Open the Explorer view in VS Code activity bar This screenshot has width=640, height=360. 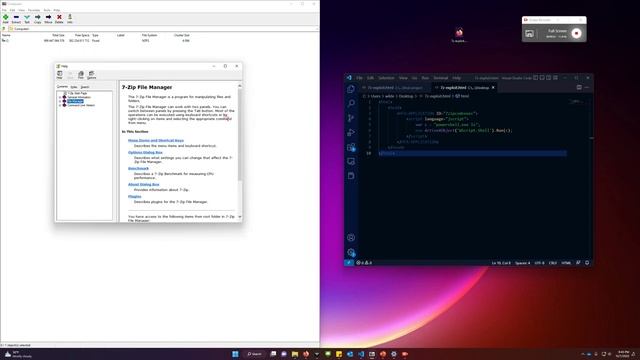pyautogui.click(x=351, y=89)
